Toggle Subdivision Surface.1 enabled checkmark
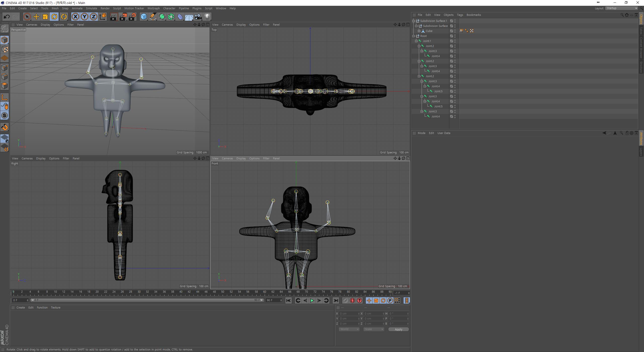644x352 pixels. pos(452,21)
